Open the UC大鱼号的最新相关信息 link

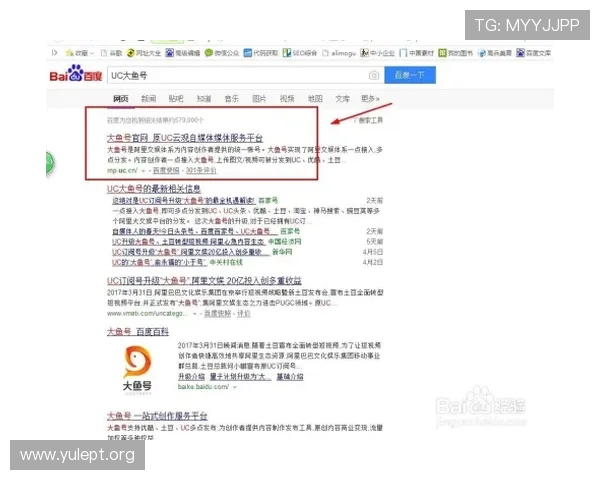pyautogui.click(x=154, y=189)
